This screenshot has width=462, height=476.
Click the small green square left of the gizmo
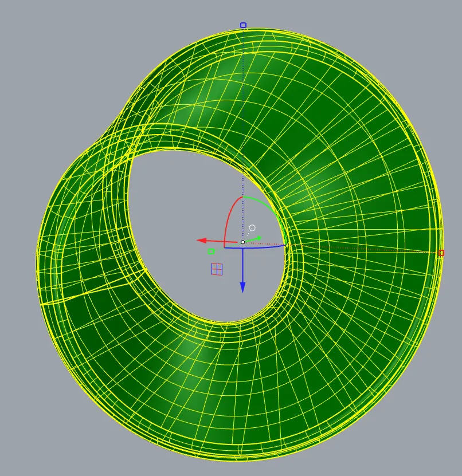point(212,251)
